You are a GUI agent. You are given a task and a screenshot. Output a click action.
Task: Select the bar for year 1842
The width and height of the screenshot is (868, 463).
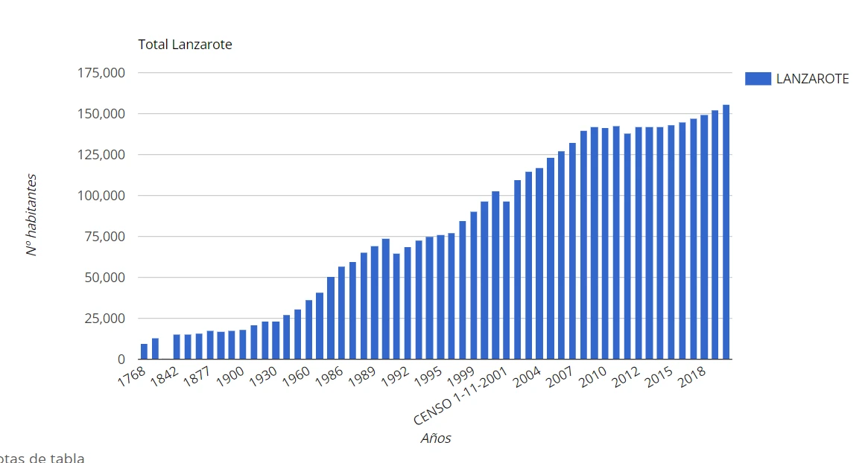click(177, 347)
